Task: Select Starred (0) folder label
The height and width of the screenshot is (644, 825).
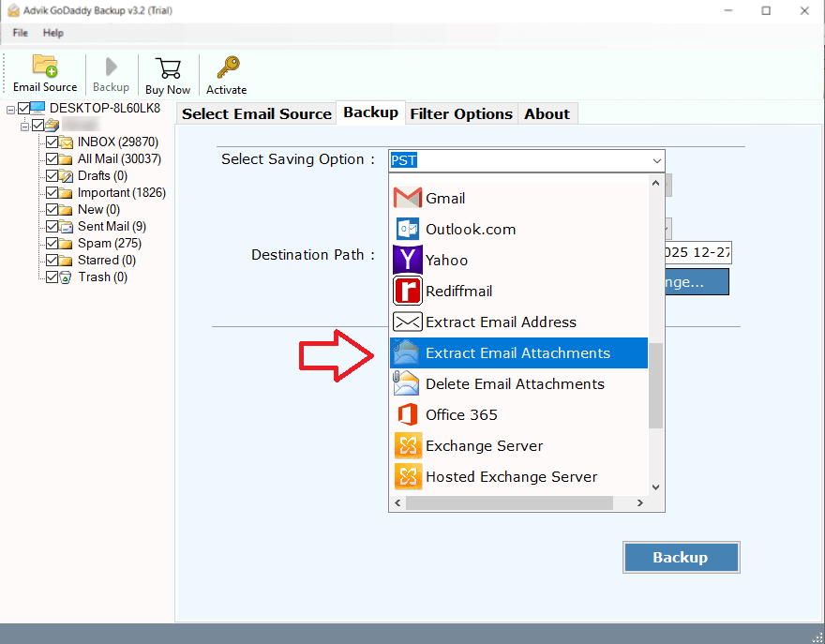Action: 107,261
